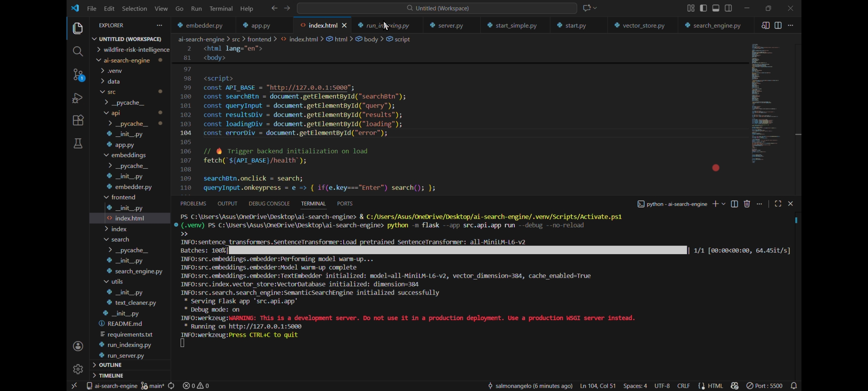Open Source Control view with badge
Viewport: 868px width, 391px height.
(x=78, y=75)
